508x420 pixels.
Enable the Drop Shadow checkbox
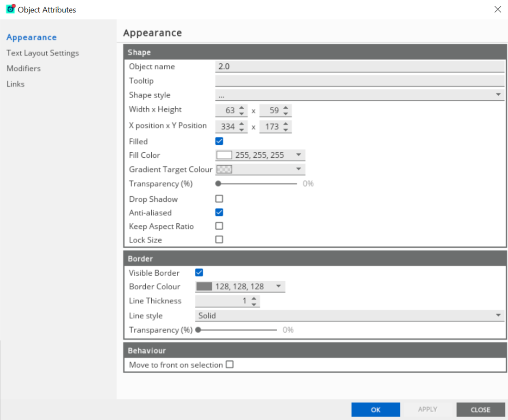[x=219, y=199]
